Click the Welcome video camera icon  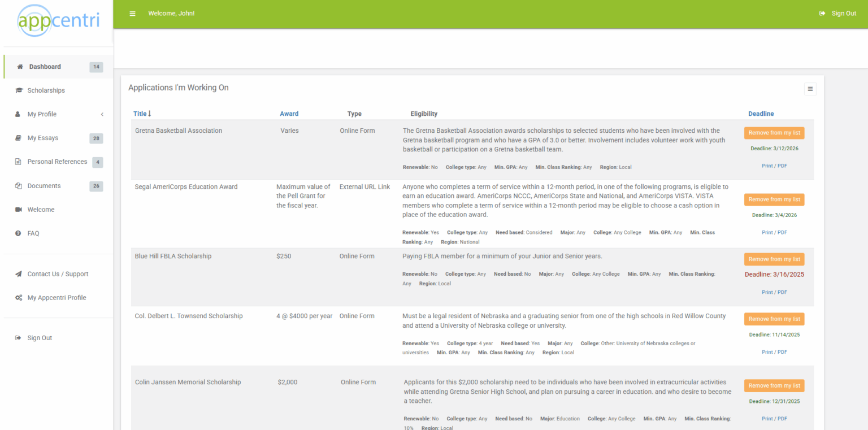pyautogui.click(x=19, y=210)
